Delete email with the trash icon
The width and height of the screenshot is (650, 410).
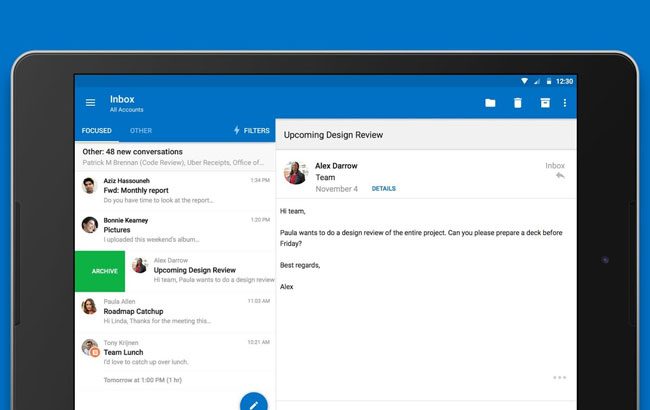(517, 103)
